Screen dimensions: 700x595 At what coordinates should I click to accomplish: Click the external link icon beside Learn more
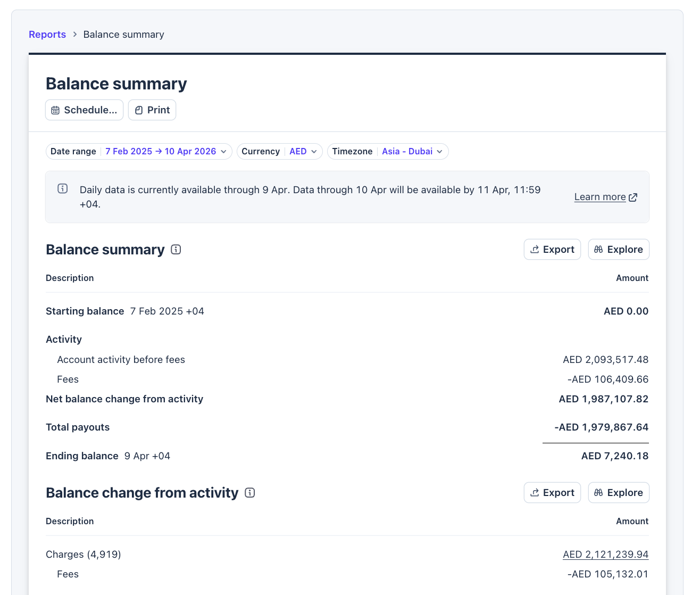pos(633,197)
